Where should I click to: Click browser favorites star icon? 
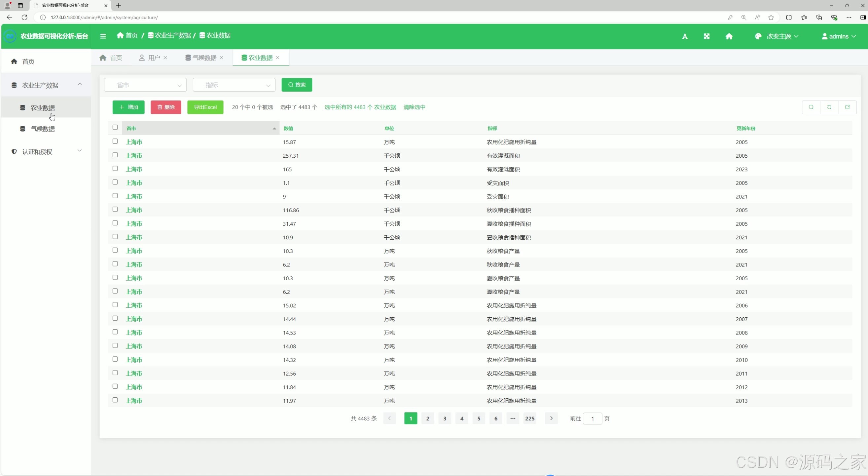[x=771, y=18]
